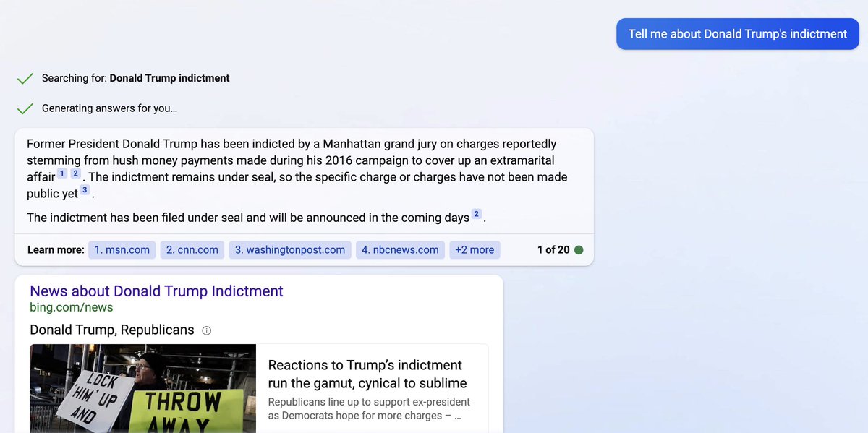Click the blue prompt bubble "Tell me about Donald Trump's indictment"
Viewport: 868px width, 433px height.
coord(736,33)
